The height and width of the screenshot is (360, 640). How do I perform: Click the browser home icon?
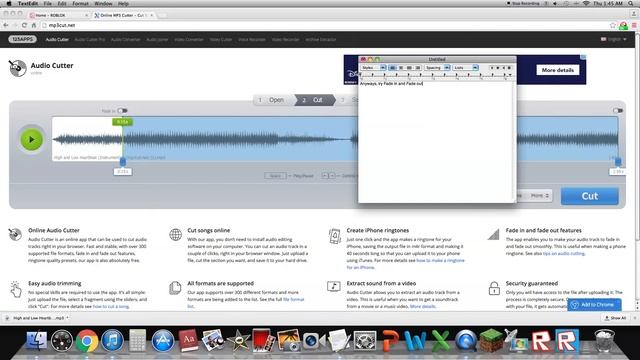pos(34,25)
